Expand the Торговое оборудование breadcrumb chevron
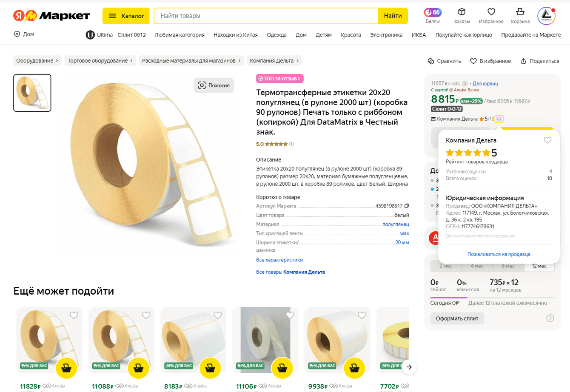The image size is (570, 392). [131, 61]
